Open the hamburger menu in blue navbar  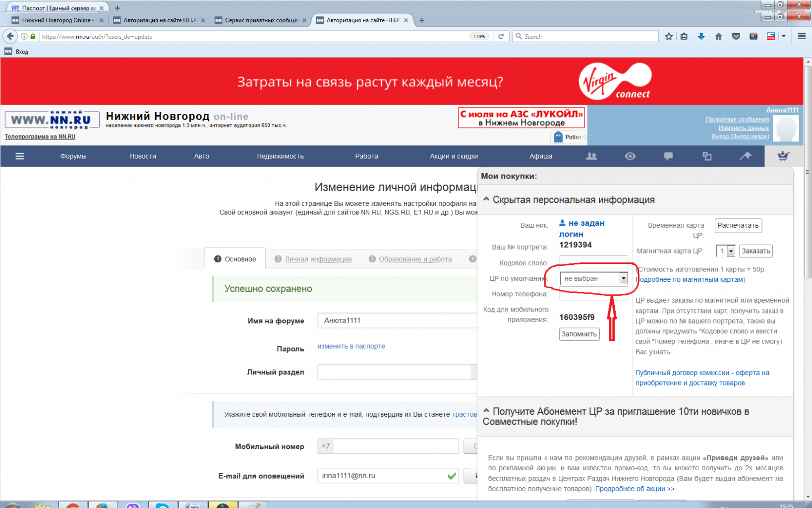tap(20, 156)
